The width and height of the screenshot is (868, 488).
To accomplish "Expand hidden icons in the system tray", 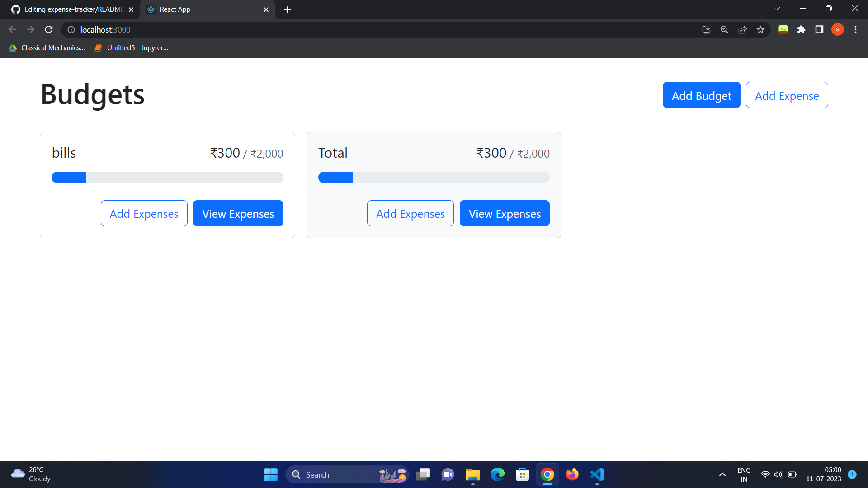I will [722, 474].
